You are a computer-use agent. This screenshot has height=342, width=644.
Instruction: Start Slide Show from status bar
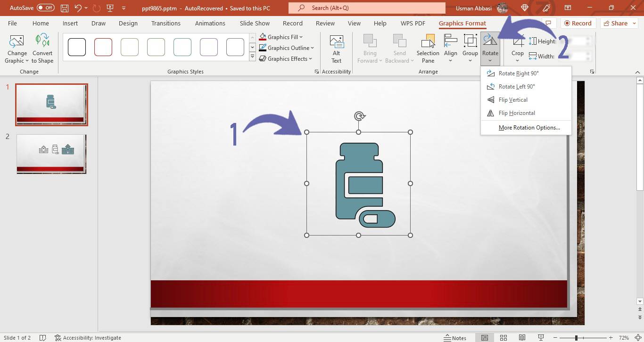coord(540,338)
